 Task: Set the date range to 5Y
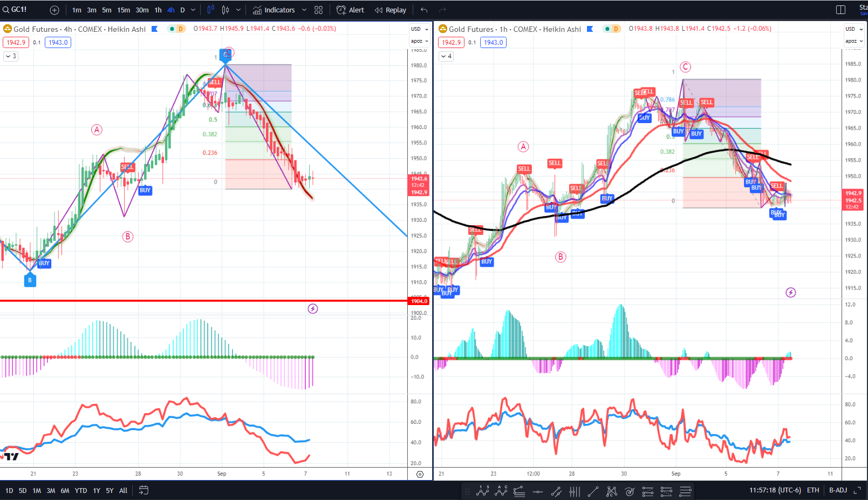click(110, 490)
